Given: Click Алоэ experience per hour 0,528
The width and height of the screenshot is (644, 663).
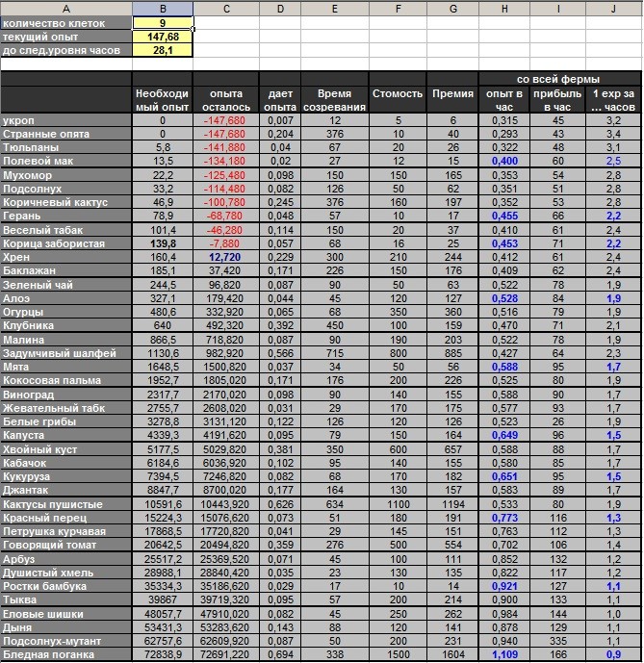Looking at the screenshot, I should click(x=504, y=298).
